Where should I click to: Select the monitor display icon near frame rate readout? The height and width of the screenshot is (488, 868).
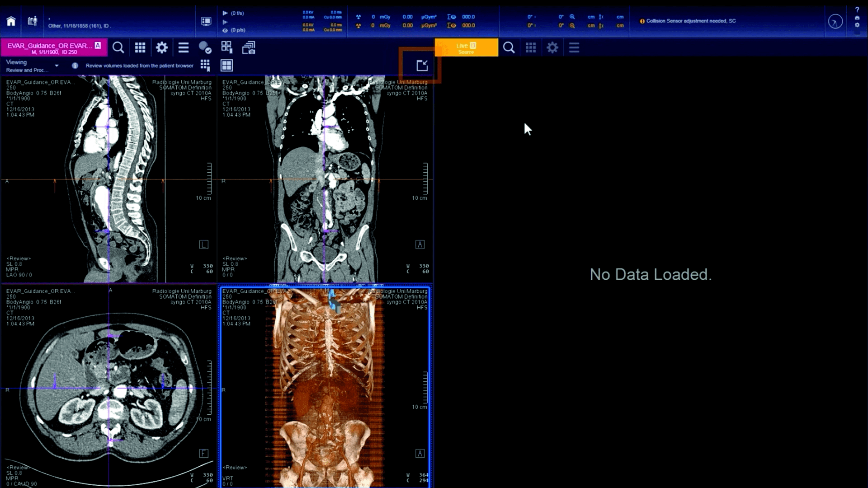click(x=206, y=21)
